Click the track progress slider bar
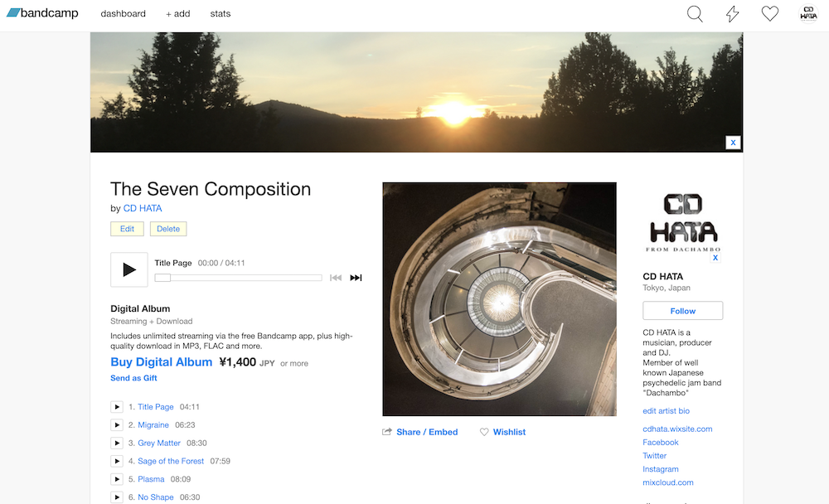829x504 pixels. 239,278
